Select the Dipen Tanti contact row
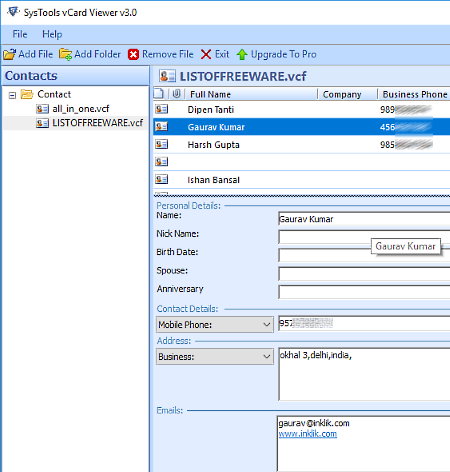Viewport: 450px width, 472px height. 301,109
